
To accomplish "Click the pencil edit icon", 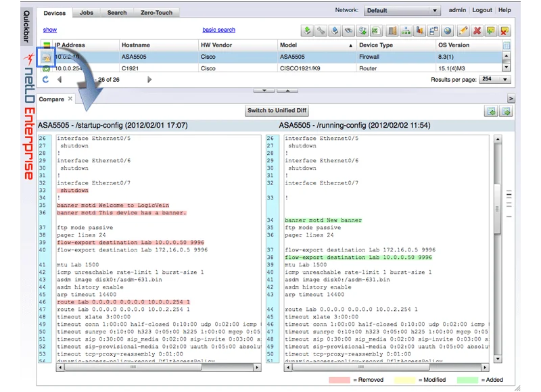I will [x=463, y=30].
